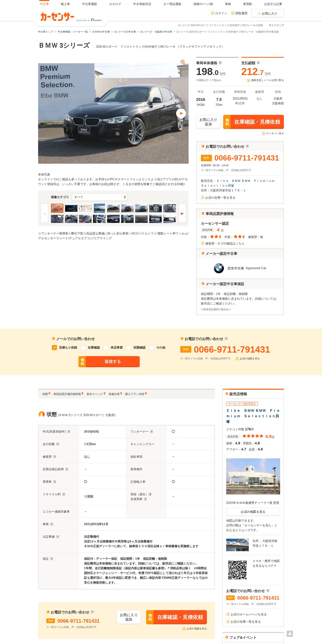
Task: Click ケータイへ送る link
Action: (x=273, y=133)
